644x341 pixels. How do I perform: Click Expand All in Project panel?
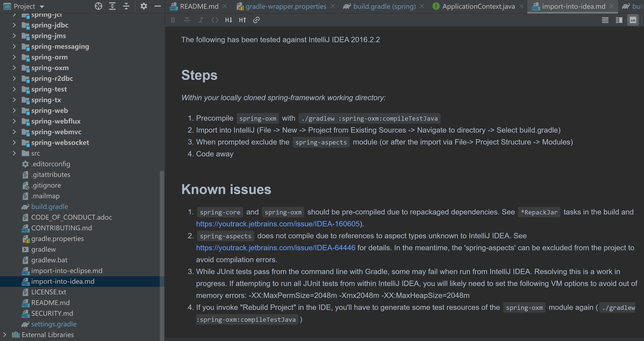pos(113,6)
